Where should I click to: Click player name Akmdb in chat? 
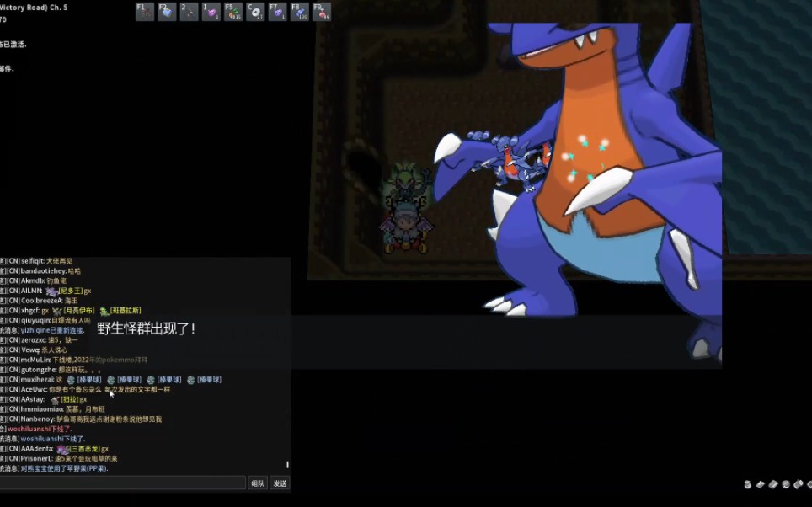coord(32,281)
